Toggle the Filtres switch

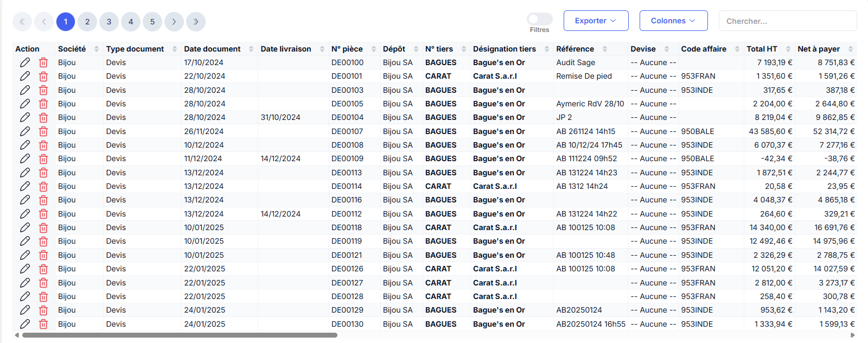(539, 19)
